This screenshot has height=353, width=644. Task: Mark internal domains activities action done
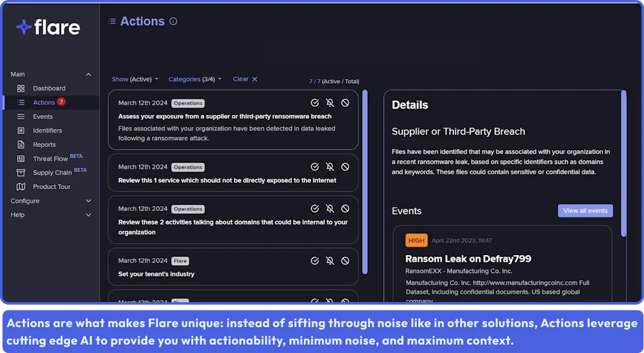(314, 209)
